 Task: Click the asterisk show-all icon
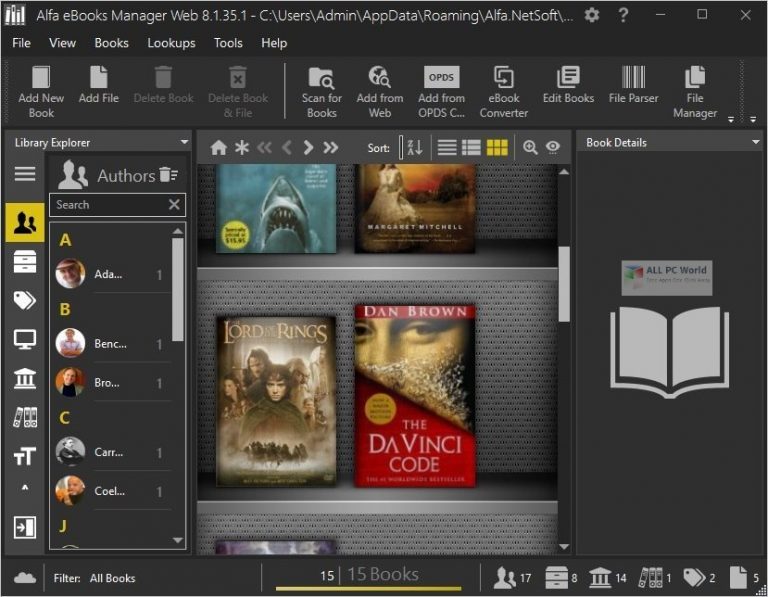pyautogui.click(x=241, y=147)
